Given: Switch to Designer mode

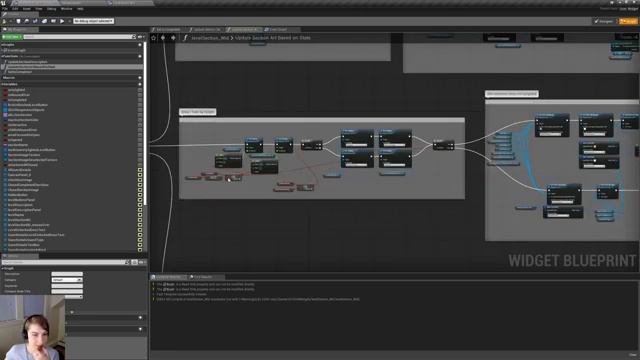Looking at the screenshot, I should [604, 21].
